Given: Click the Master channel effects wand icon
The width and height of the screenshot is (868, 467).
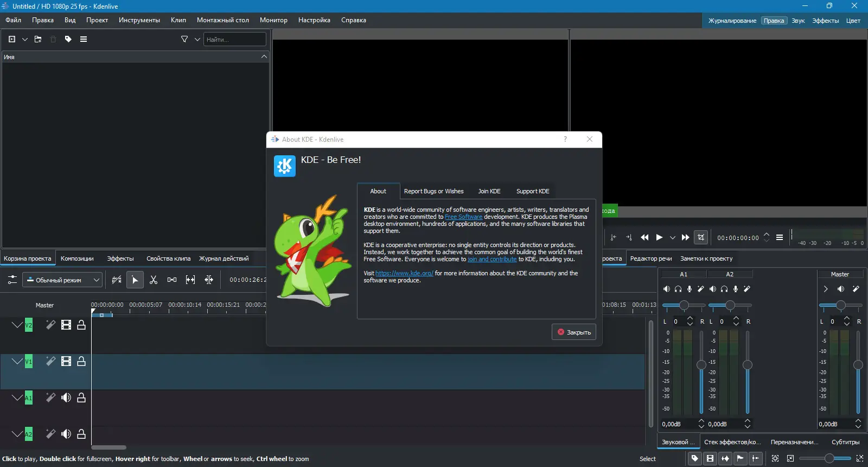Looking at the screenshot, I should click(x=856, y=289).
